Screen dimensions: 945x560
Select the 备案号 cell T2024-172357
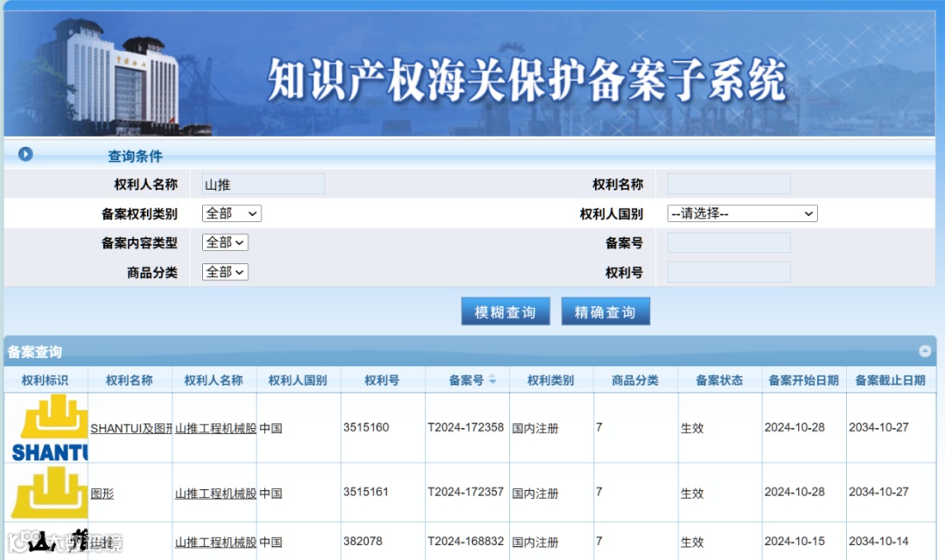(465, 492)
